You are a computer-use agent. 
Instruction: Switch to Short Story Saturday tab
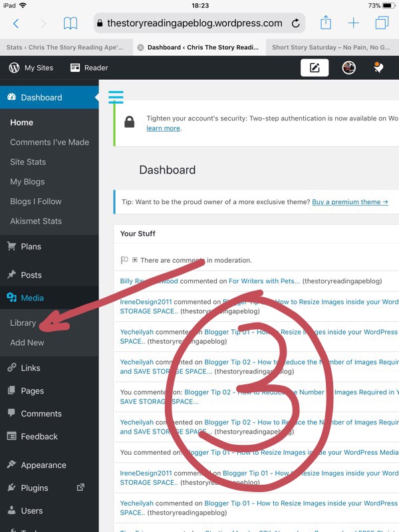pyautogui.click(x=331, y=47)
